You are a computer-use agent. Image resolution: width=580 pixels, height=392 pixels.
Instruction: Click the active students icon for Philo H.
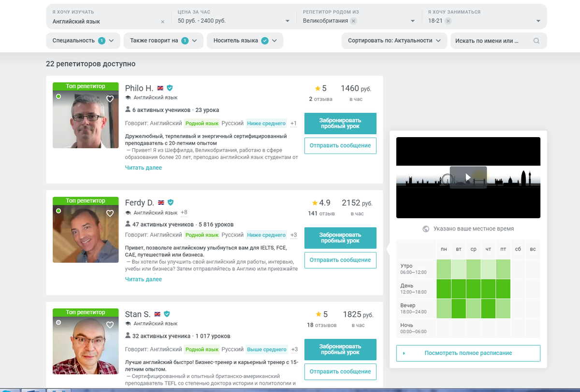point(128,110)
